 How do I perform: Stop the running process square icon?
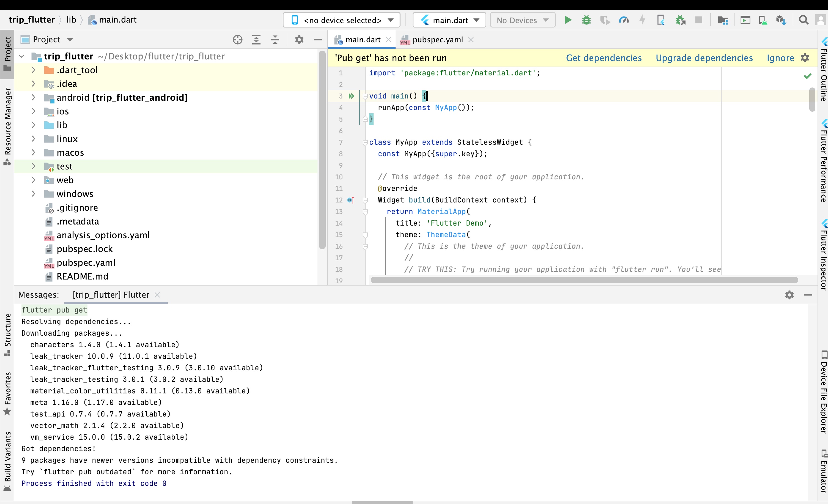[699, 20]
